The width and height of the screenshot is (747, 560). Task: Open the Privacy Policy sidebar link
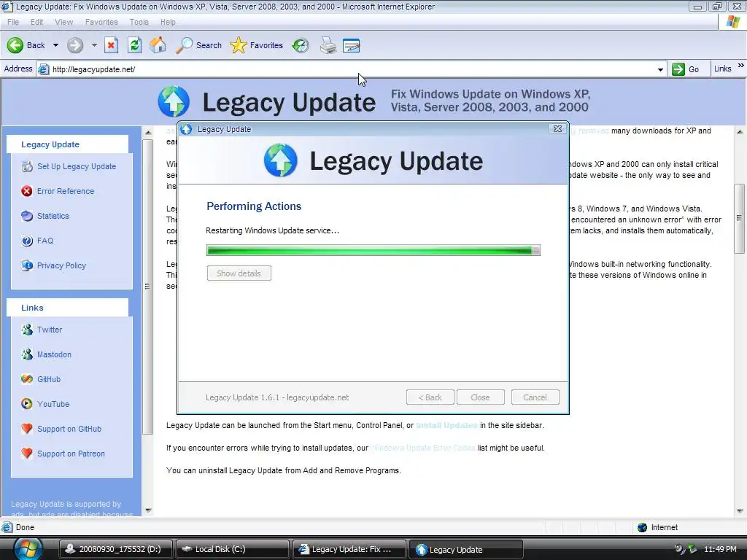[61, 265]
